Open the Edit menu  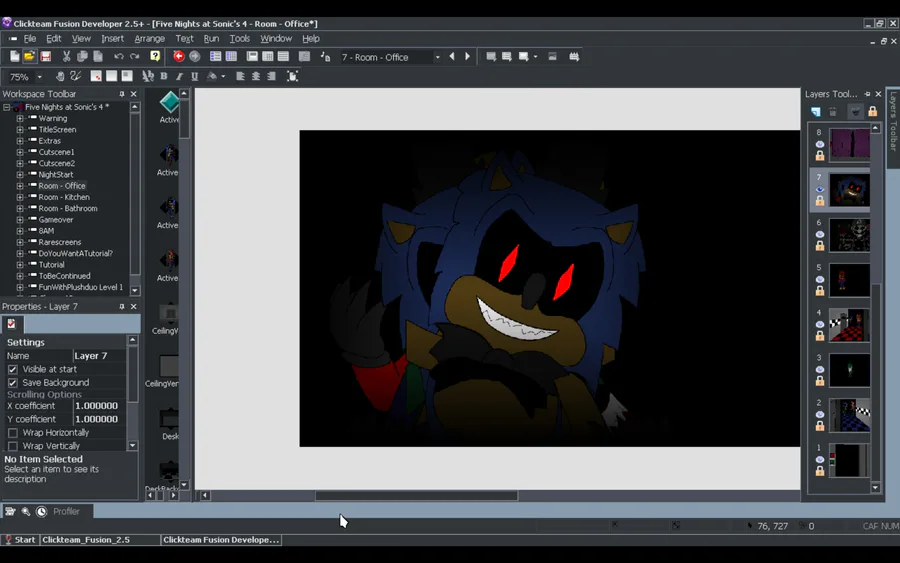[x=53, y=38]
